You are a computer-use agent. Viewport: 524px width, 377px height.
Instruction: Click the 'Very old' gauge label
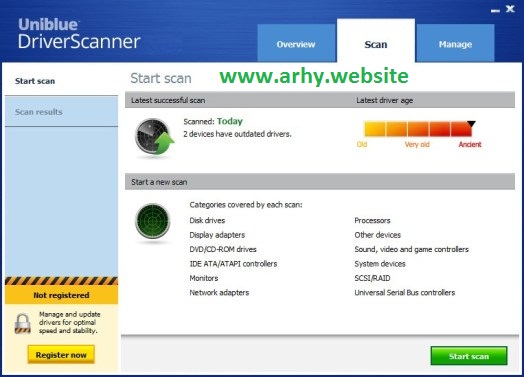click(417, 144)
